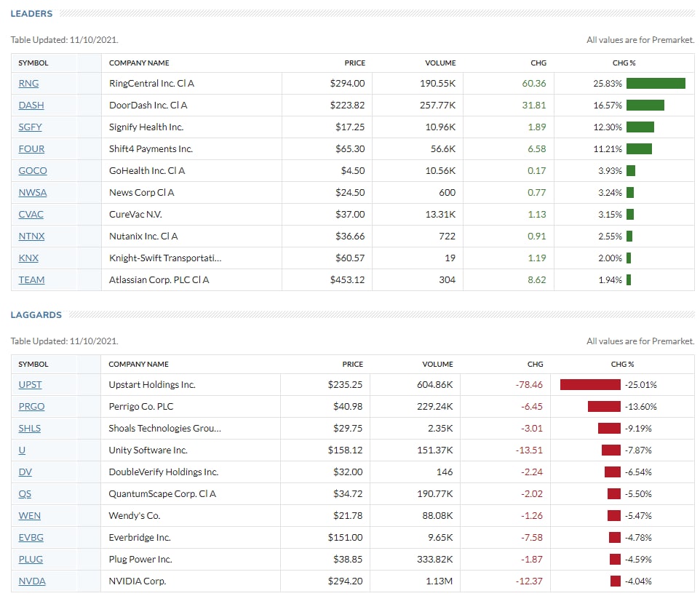This screenshot has height=596, width=700.
Task: Click the red bar for Perrigo -13.60%
Action: 604,407
